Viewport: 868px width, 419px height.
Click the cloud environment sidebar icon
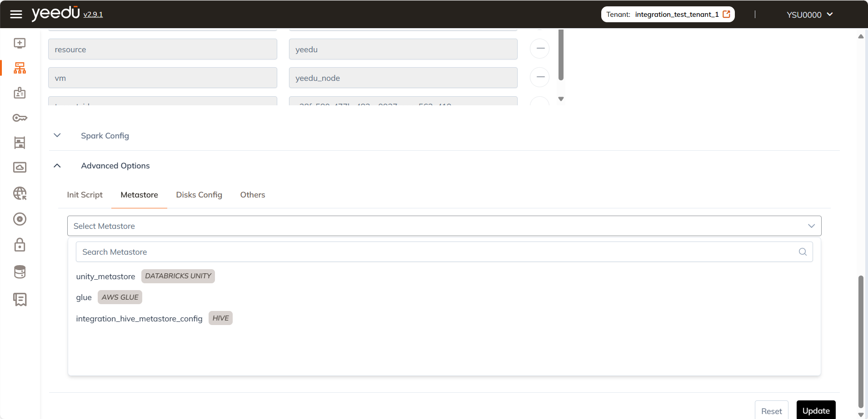[20, 168]
